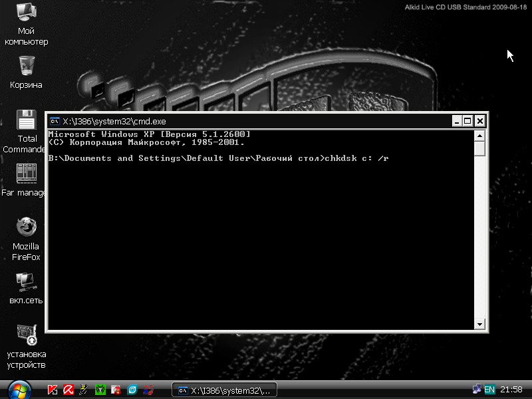Open the Мой компьютер desktop icon
This screenshot has height=399, width=532.
26,24
